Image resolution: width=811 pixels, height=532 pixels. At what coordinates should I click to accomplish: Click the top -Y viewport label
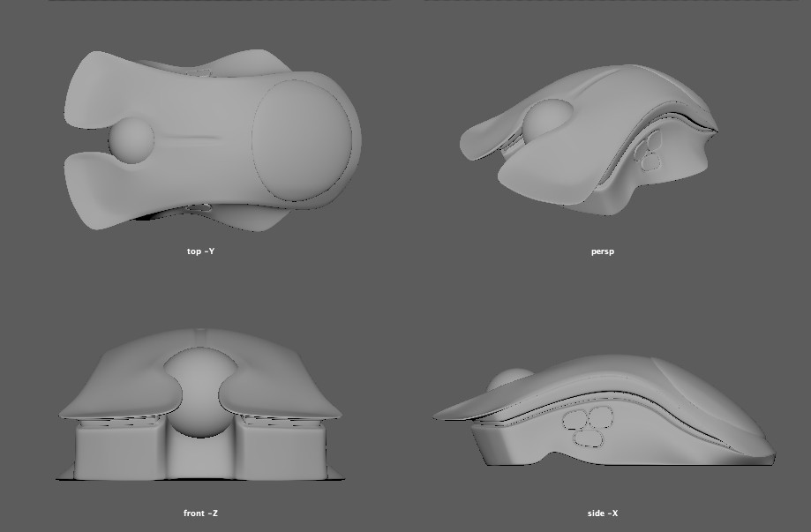pyautogui.click(x=199, y=251)
